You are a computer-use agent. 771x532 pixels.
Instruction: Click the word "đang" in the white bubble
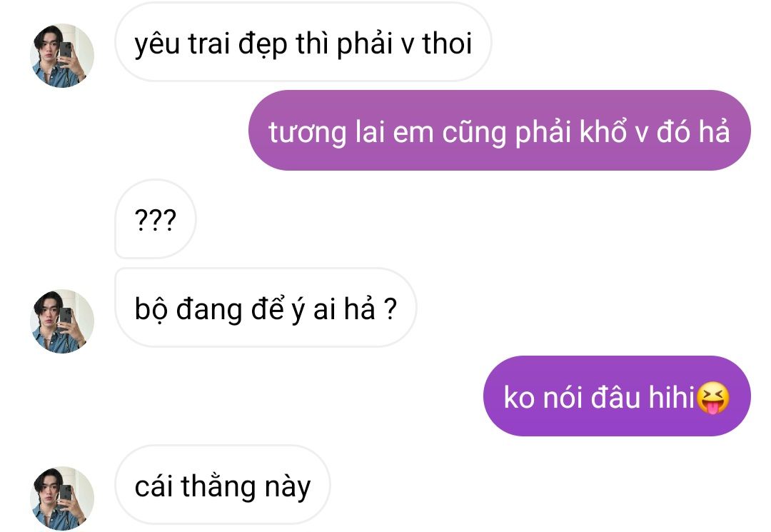[x=209, y=311]
